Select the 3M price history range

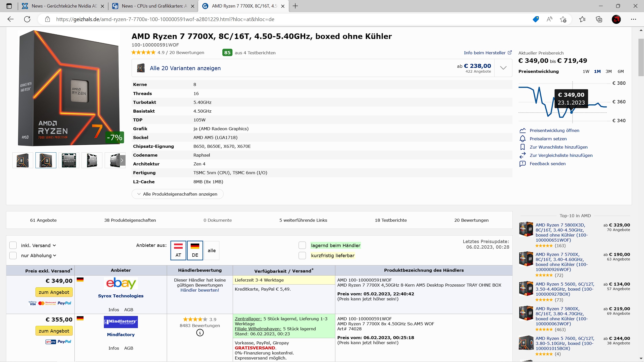[609, 71]
